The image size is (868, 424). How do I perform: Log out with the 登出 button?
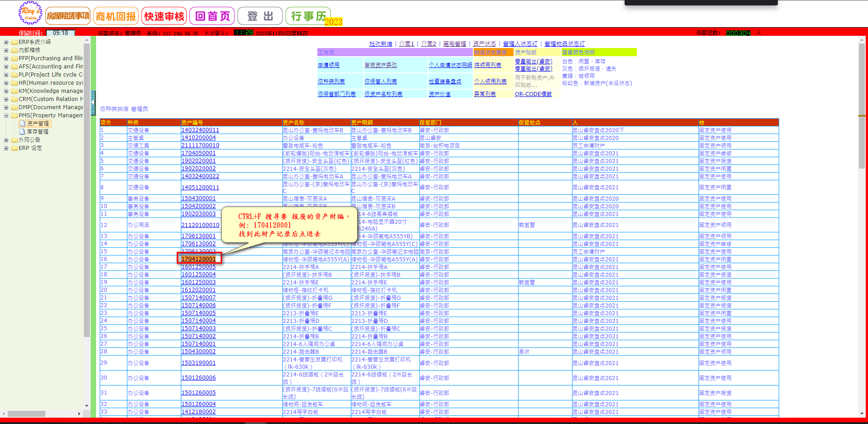260,16
